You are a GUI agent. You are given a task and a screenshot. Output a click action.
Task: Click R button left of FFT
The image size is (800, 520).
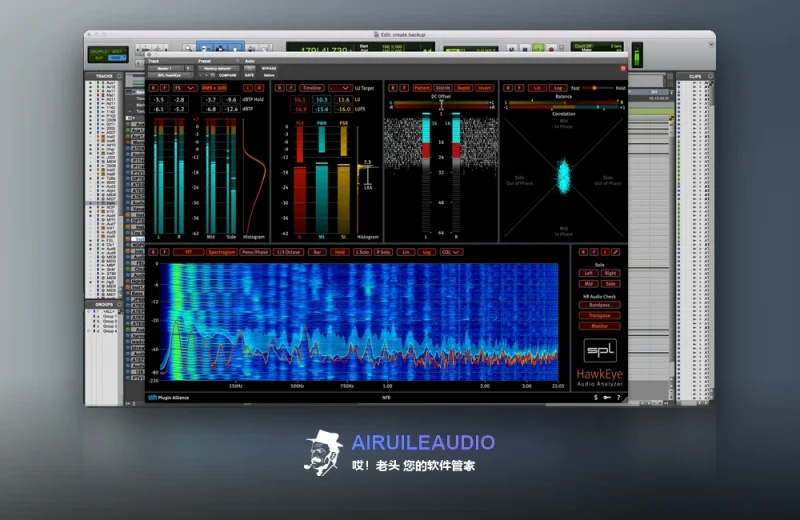154,252
